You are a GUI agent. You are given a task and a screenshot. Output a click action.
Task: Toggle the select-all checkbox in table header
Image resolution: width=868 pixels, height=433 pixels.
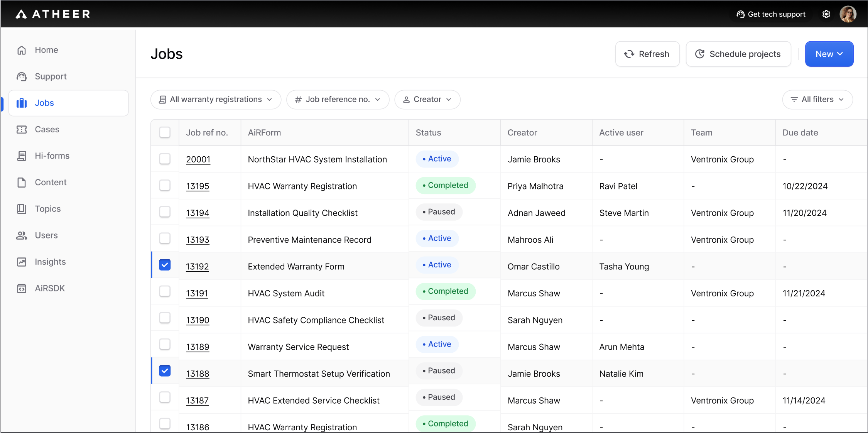tap(165, 132)
